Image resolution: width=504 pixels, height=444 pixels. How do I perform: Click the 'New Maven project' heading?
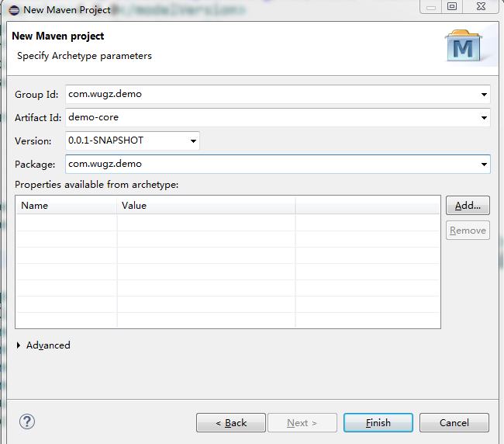[x=58, y=36]
